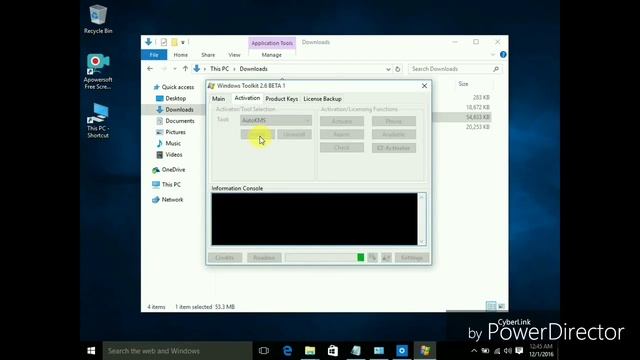Open the Readme button

pos(264,258)
